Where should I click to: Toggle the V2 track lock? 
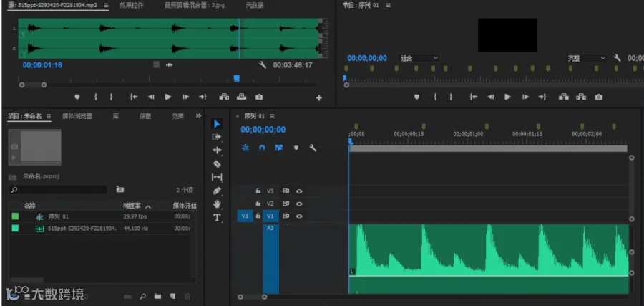coord(258,204)
